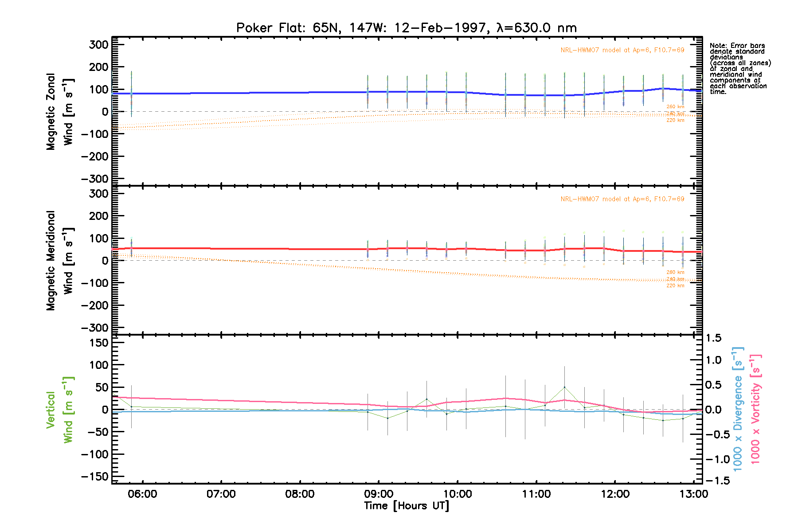This screenshot has width=798, height=532.
Task: Click the 'Magnetic Zonal Wind' y-axis label
Action: tap(59, 112)
